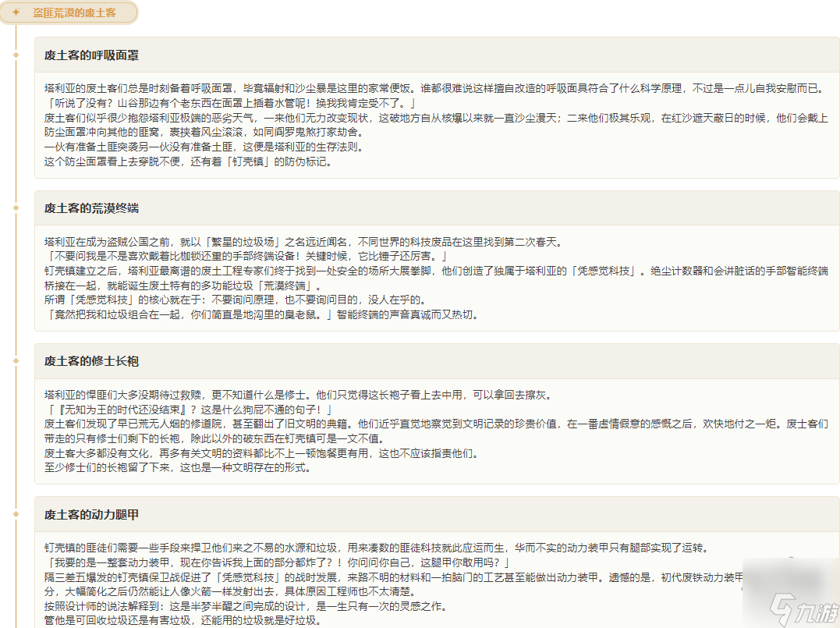
Task: Click the line 这个防尘面罩看上去穿脱不便
Action: coord(189,161)
